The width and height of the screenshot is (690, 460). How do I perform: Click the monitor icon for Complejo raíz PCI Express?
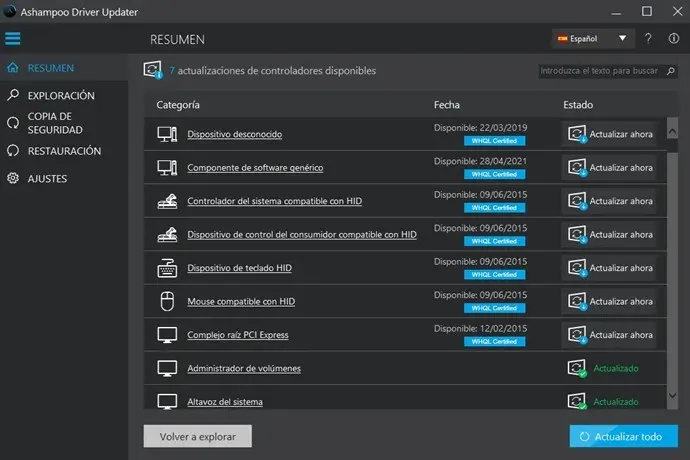coord(167,335)
